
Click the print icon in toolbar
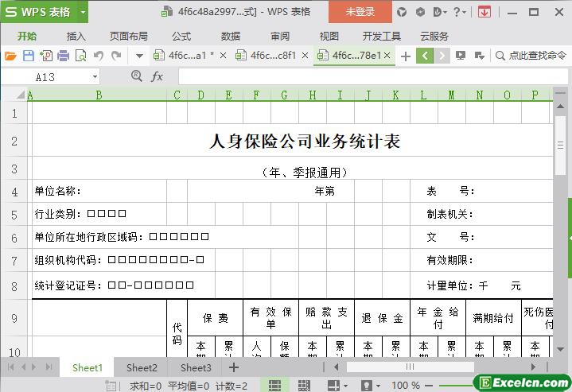[x=63, y=56]
